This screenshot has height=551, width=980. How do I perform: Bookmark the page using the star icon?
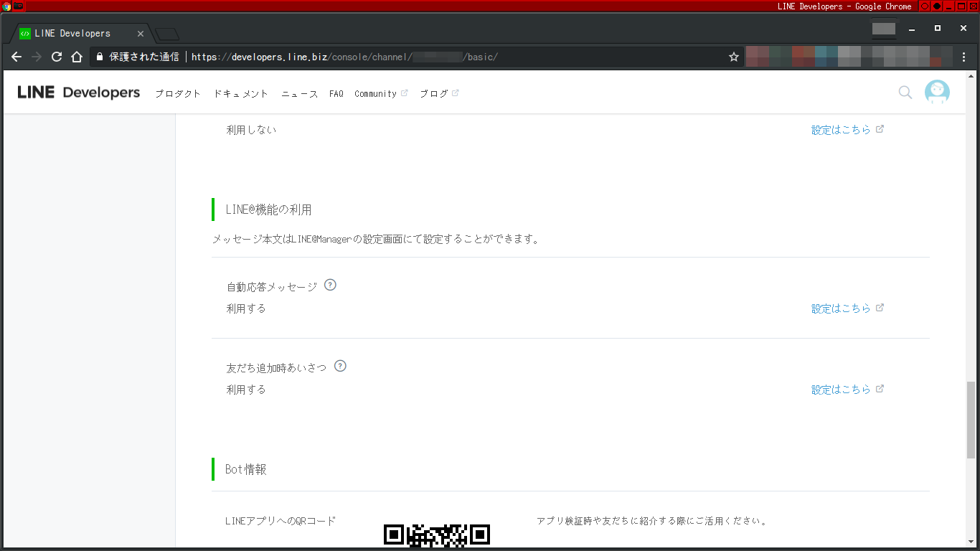click(733, 57)
